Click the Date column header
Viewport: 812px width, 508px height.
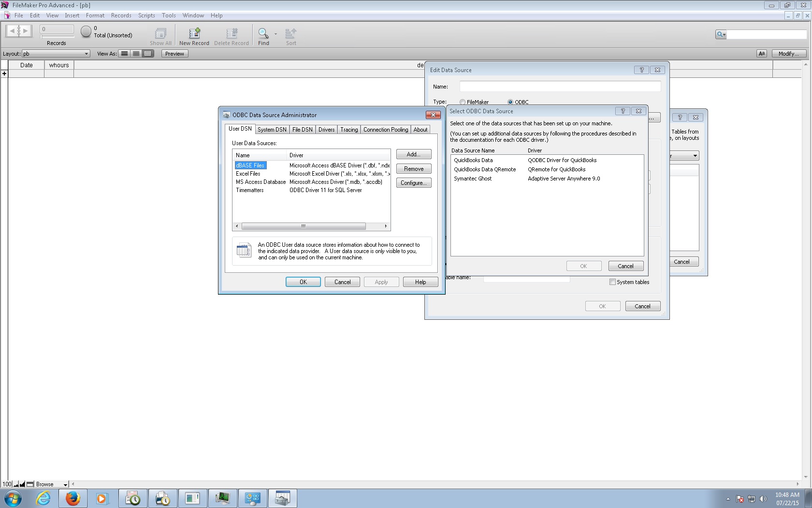pos(27,65)
